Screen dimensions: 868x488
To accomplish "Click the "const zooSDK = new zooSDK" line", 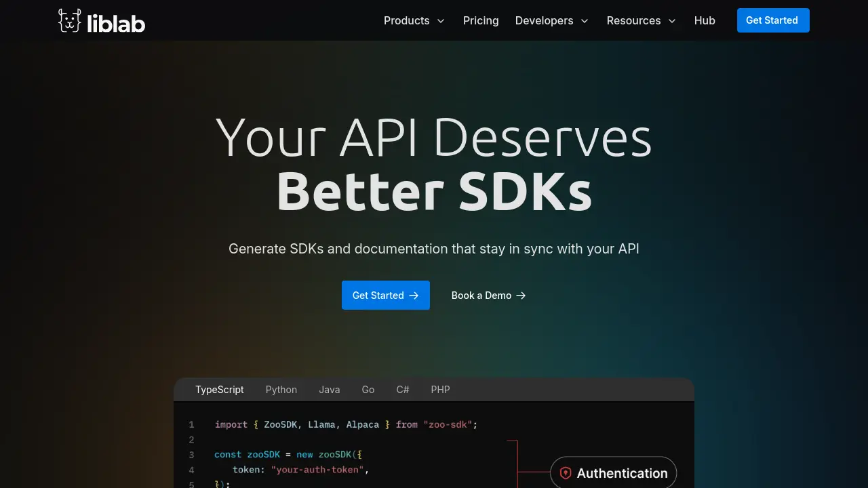I will (x=290, y=454).
